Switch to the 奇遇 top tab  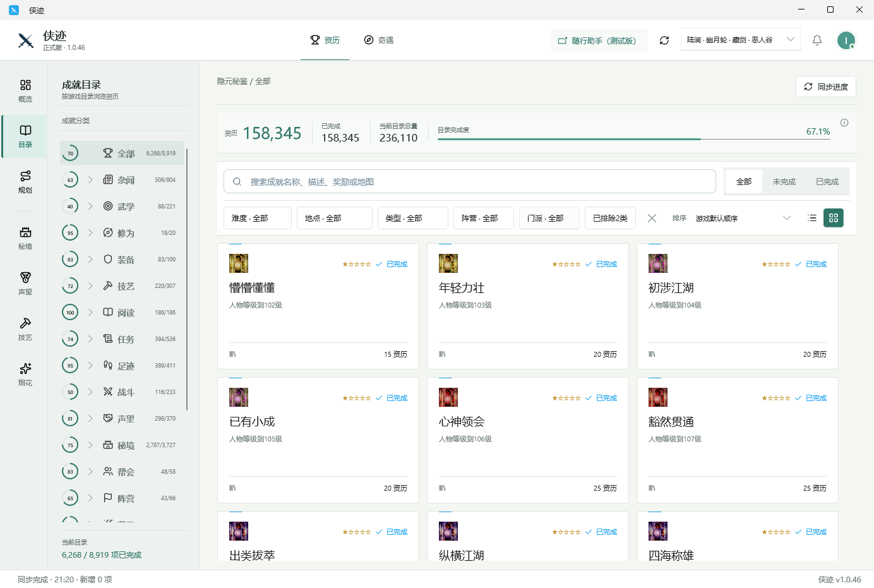[379, 40]
